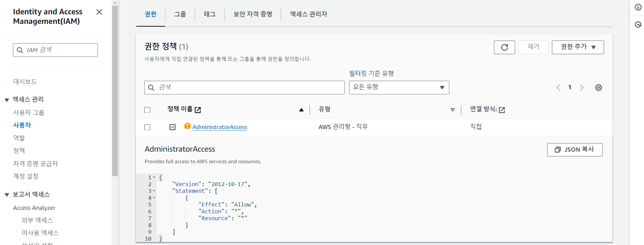Switch to the 보안 자격 증명 tab
The height and width of the screenshot is (245, 644).
[253, 14]
